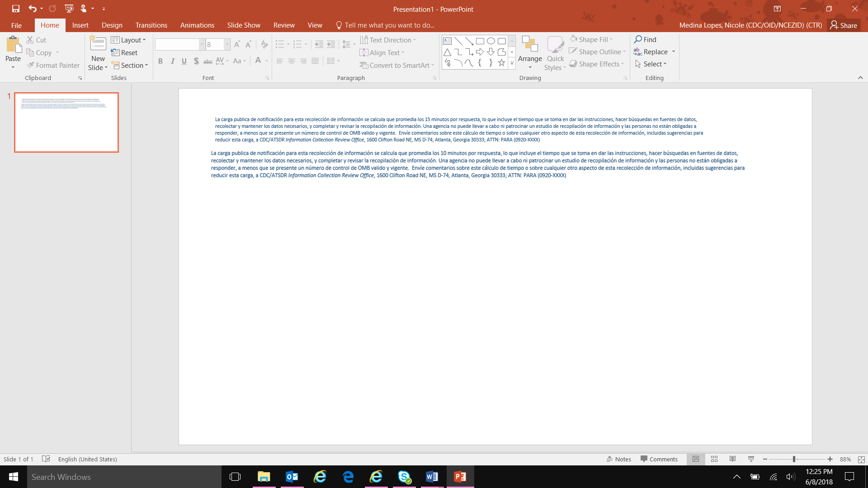Screen dimensions: 868x488
Task: Select the oval shape in gallery
Action: tap(491, 41)
